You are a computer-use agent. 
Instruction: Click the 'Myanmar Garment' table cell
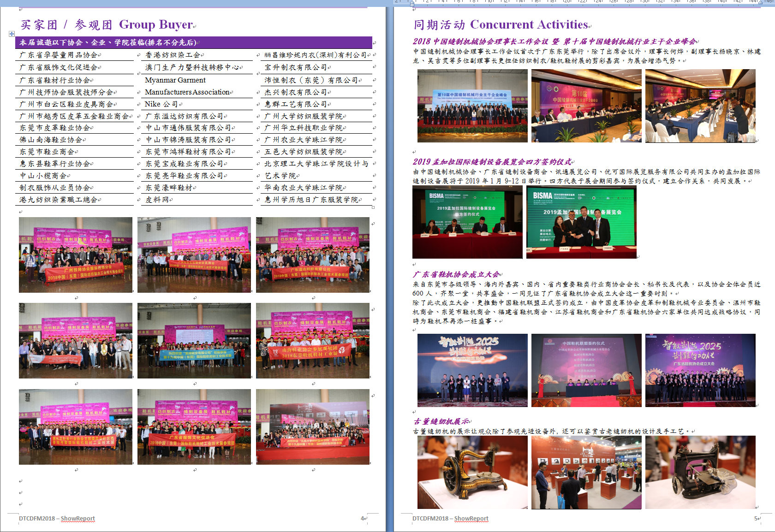point(175,80)
